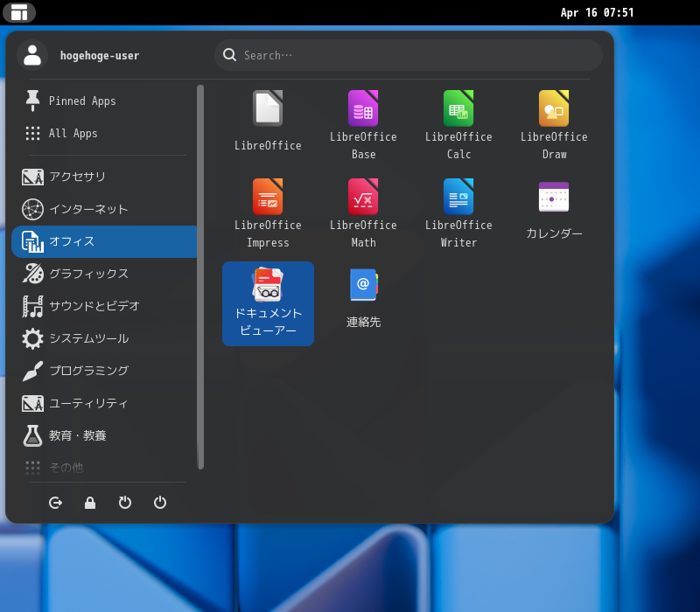The height and width of the screenshot is (612, 700).
Task: Click the hogehoge-user profile avatar
Action: (32, 55)
